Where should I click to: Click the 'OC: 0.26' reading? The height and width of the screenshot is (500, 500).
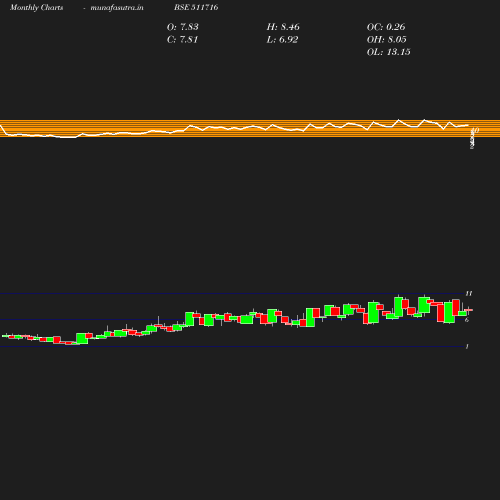click(386, 27)
